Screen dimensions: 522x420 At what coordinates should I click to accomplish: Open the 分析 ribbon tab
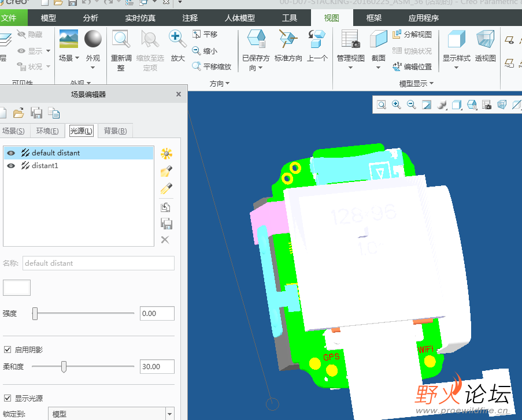(91, 18)
